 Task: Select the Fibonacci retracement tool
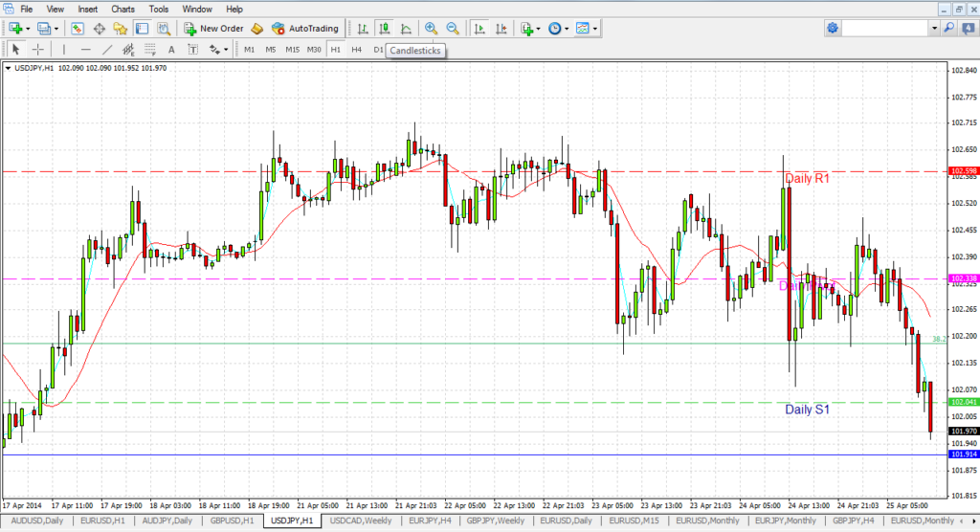click(x=150, y=50)
